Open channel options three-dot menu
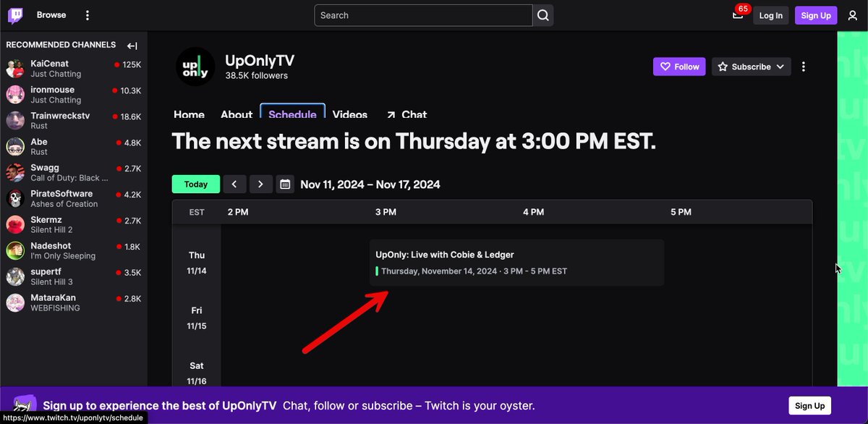 [803, 67]
